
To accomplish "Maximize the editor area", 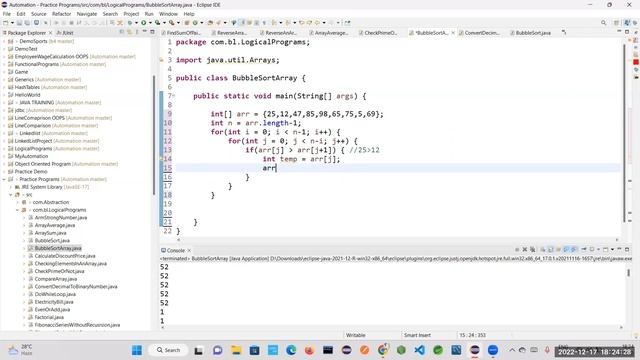I will coord(627,32).
